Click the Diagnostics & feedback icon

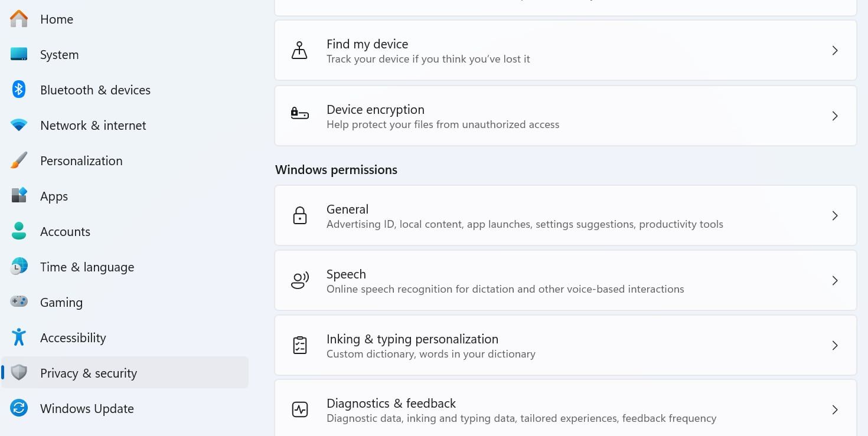coord(299,409)
